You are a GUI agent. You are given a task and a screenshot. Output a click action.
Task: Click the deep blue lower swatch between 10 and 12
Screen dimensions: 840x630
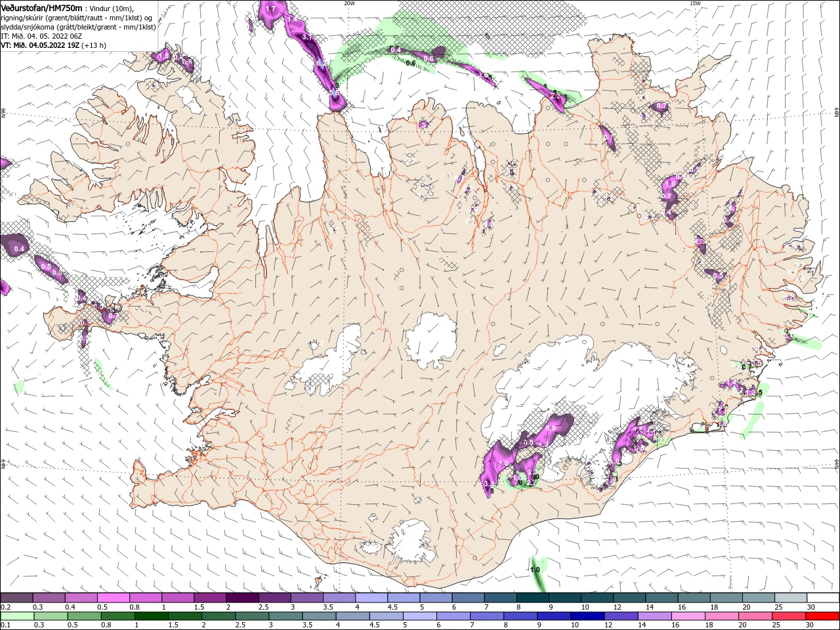586,616
